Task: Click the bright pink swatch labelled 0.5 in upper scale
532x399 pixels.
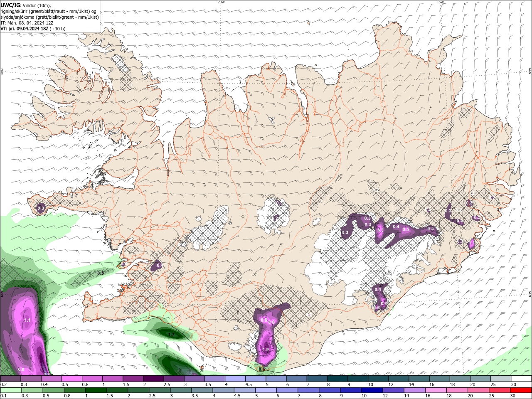Action: (71, 379)
